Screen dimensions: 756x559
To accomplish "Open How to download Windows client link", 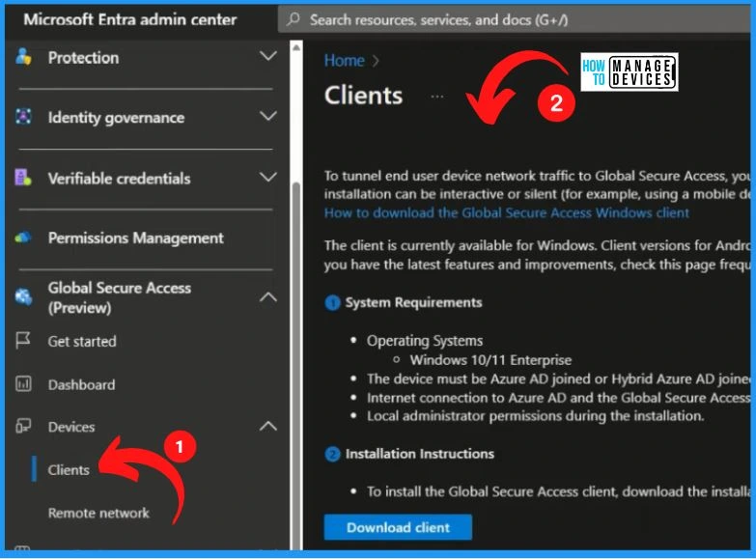I will tap(506, 212).
